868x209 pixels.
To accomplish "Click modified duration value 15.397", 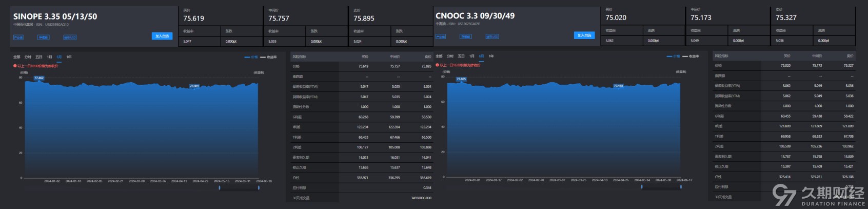I will coord(785,166).
